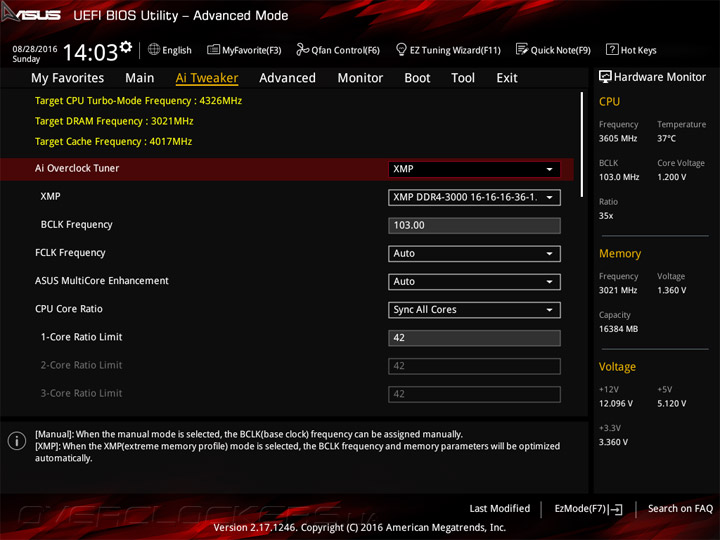Click the date 08/28/2016

point(34,49)
